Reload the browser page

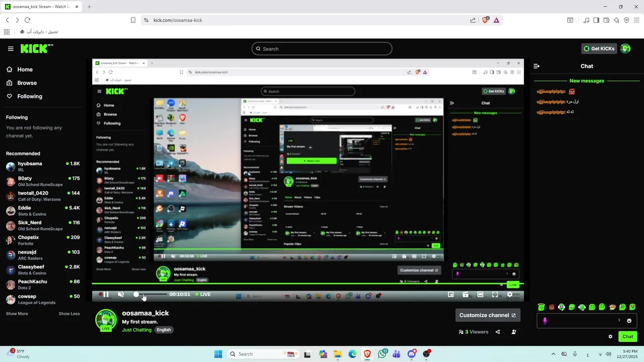point(27,20)
